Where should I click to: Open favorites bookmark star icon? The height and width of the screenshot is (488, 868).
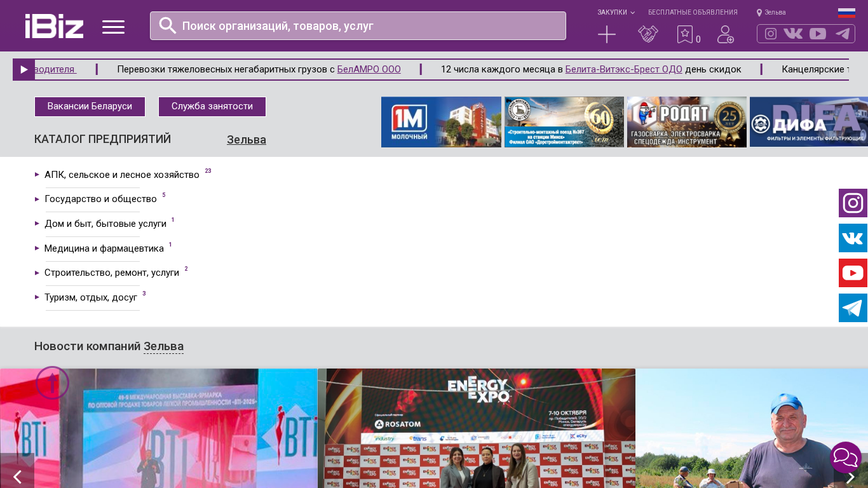685,34
